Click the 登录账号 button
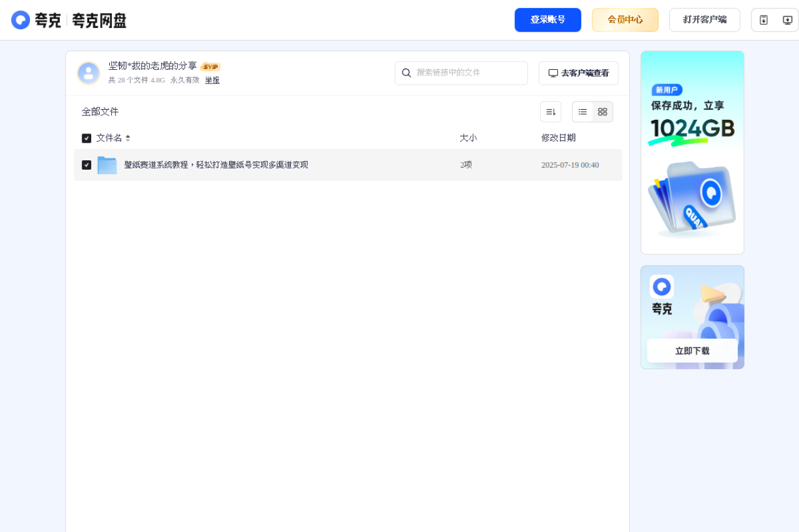The height and width of the screenshot is (532, 799). tap(547, 19)
